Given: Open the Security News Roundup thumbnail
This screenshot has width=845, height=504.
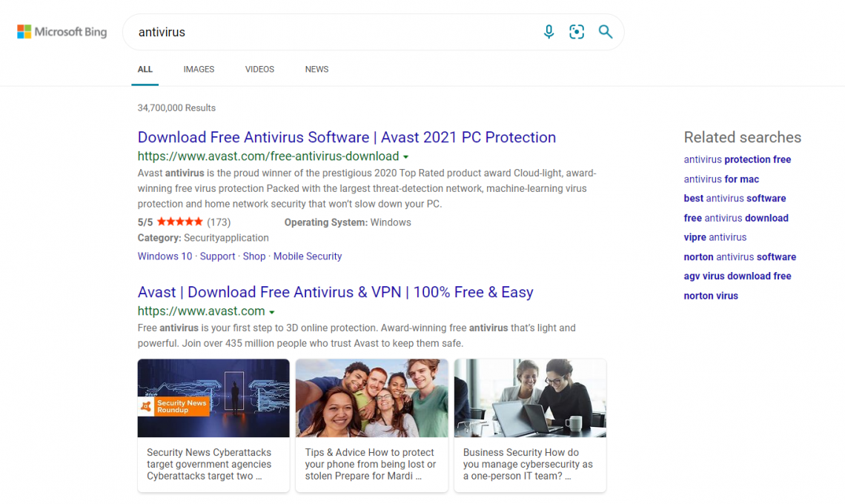Looking at the screenshot, I should tap(213, 399).
